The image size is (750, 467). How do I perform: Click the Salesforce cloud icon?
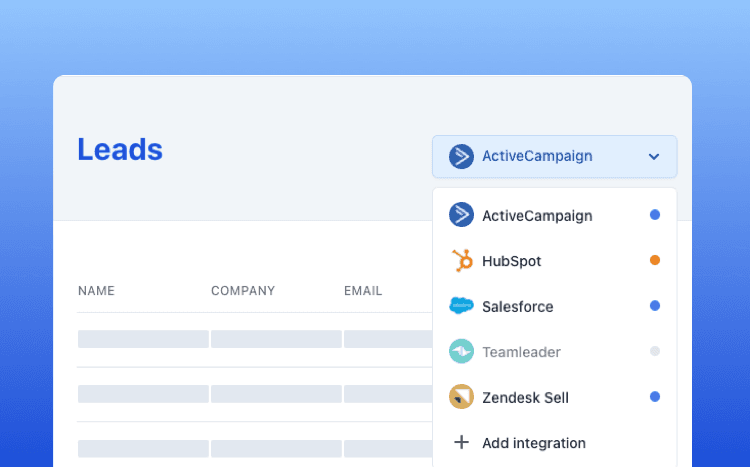click(x=461, y=306)
